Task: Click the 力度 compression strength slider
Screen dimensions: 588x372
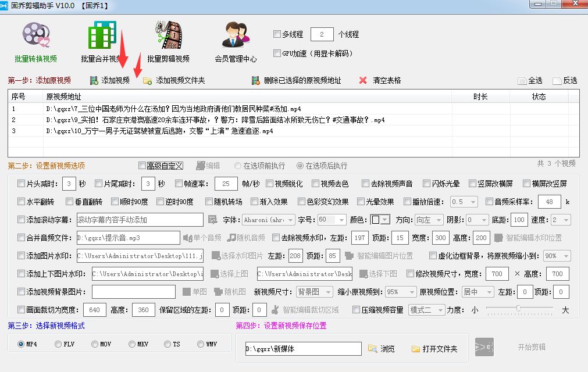Action: (519, 309)
